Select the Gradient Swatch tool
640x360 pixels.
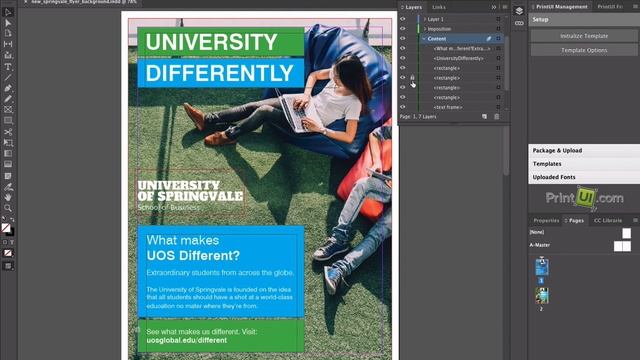click(x=8, y=153)
